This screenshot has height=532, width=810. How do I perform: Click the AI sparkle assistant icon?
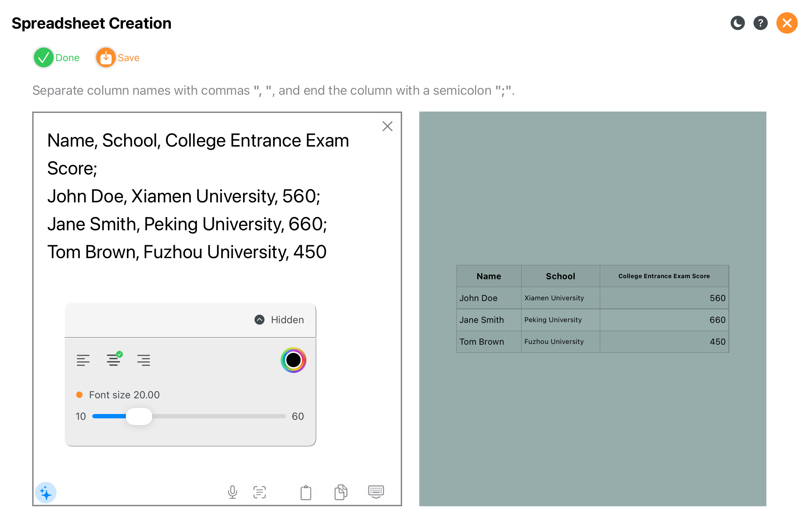point(46,493)
